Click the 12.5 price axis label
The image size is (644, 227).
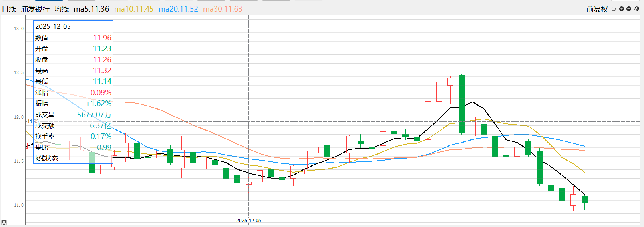19,72
